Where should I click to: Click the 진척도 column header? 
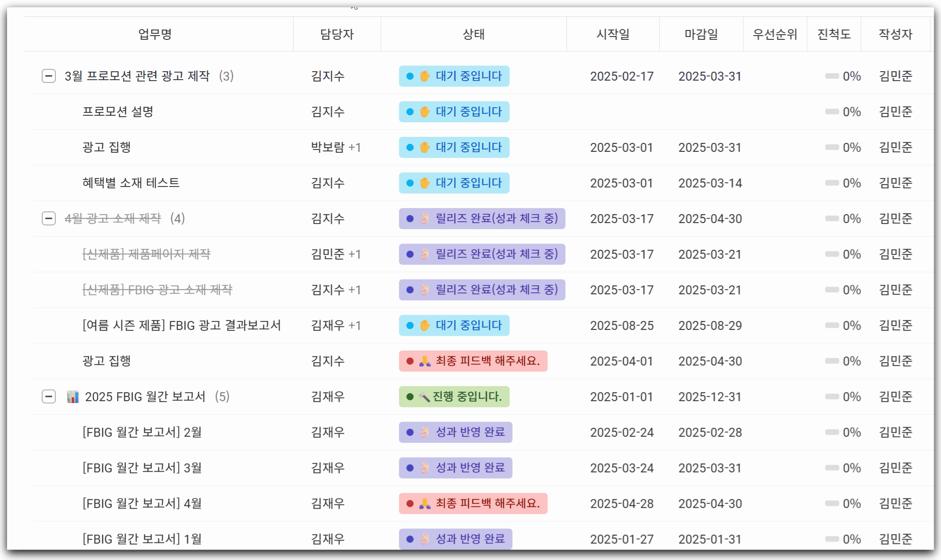click(x=834, y=34)
